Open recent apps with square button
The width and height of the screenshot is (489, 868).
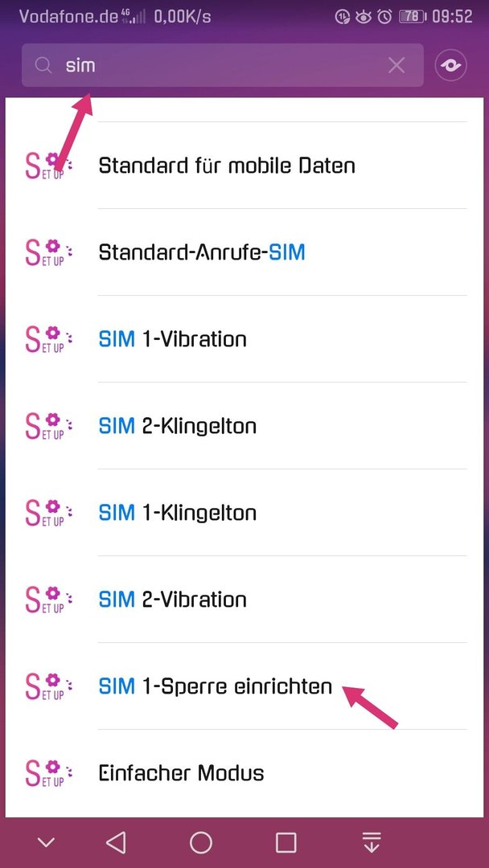tap(286, 842)
